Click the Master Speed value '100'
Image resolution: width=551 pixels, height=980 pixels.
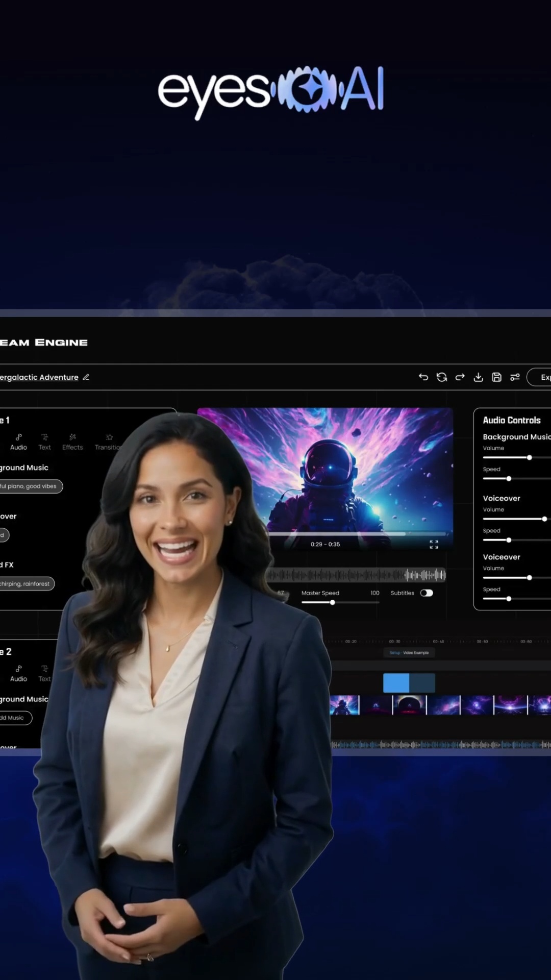coord(375,593)
